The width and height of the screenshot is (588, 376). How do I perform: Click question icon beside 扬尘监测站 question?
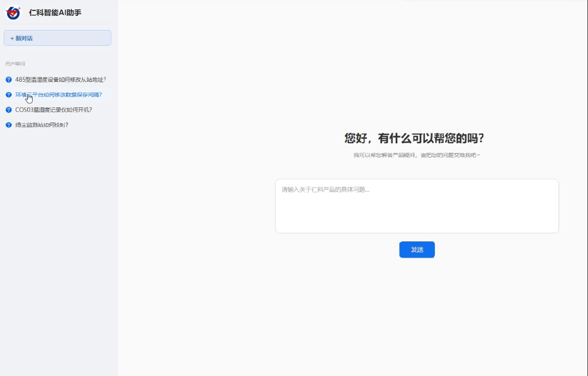click(9, 125)
